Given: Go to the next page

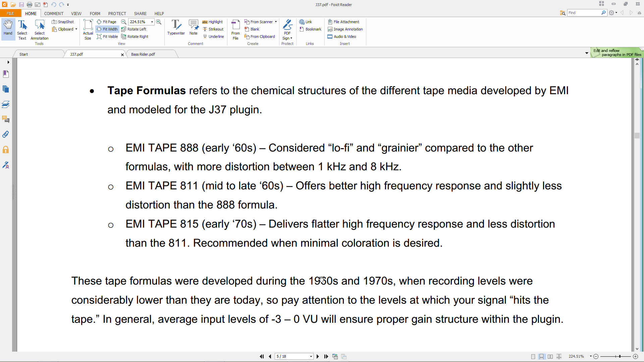Looking at the screenshot, I should 318,357.
